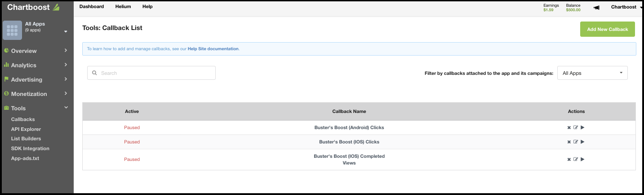Resume Buster's Boost (IOS) Clicks callback
The width and height of the screenshot is (644, 195).
click(582, 142)
